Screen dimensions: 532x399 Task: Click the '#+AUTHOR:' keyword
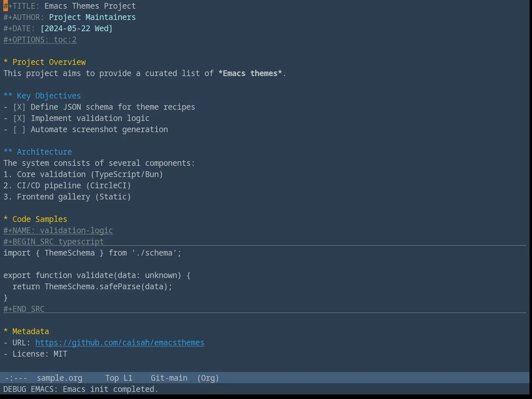(x=24, y=17)
